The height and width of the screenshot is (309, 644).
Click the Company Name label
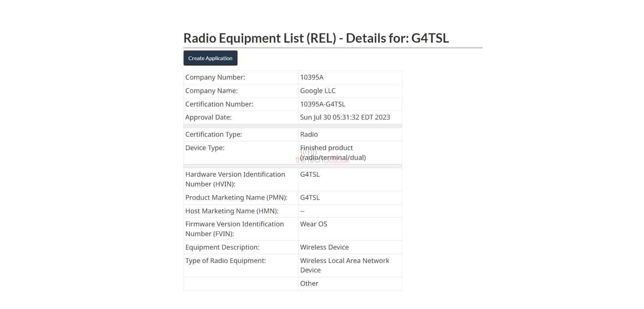pos(211,91)
